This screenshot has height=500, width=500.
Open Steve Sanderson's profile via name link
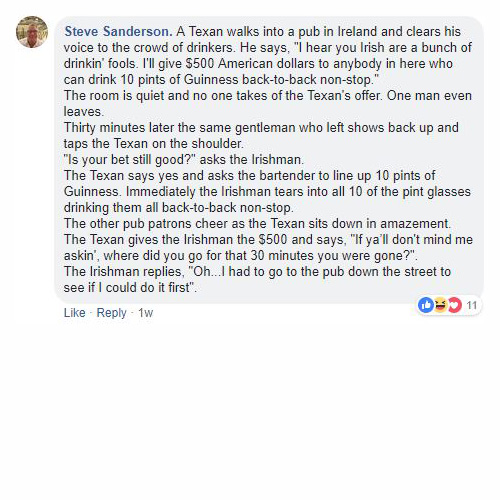(x=118, y=32)
